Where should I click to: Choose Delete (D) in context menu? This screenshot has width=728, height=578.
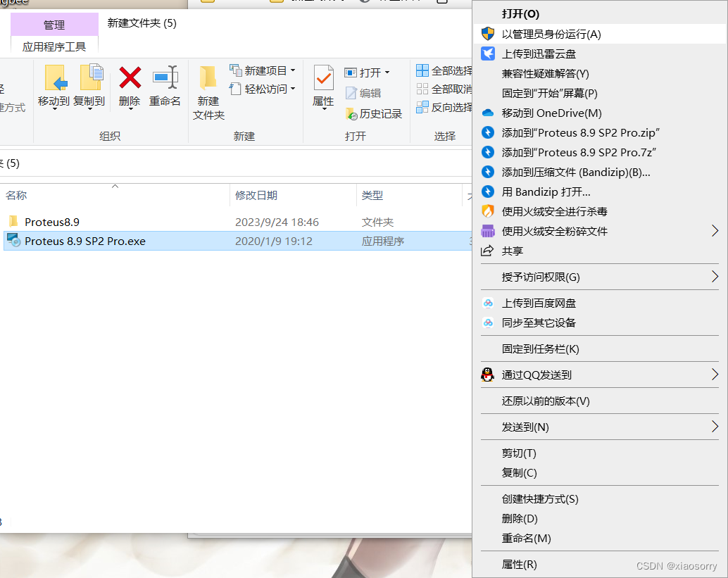(x=600, y=519)
